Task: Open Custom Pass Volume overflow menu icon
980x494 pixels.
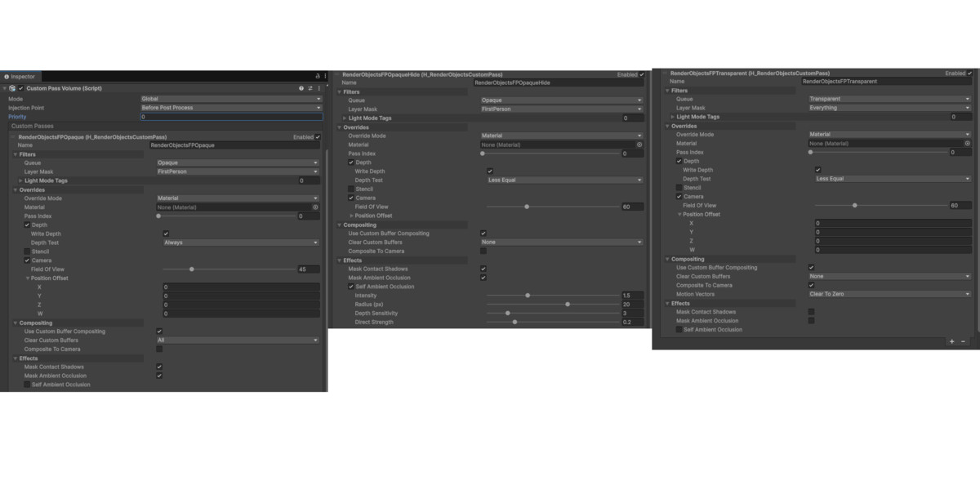Action: tap(320, 87)
